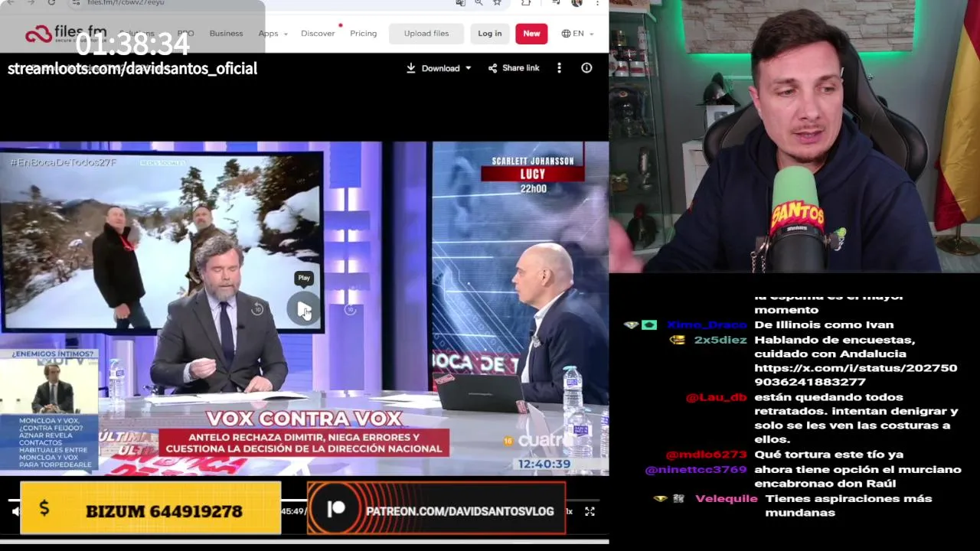Click the Upload files button
The height and width of the screenshot is (551, 980).
point(426,34)
